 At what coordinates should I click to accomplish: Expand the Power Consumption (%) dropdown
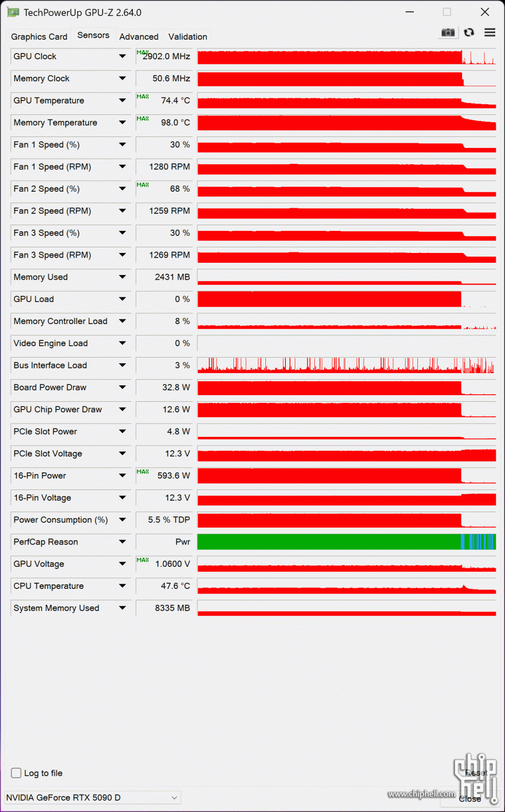tap(122, 520)
